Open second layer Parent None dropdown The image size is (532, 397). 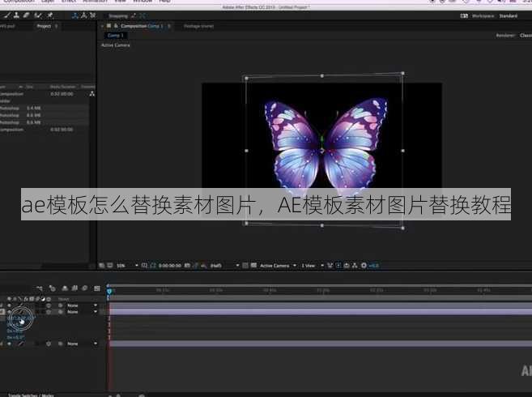(x=82, y=312)
